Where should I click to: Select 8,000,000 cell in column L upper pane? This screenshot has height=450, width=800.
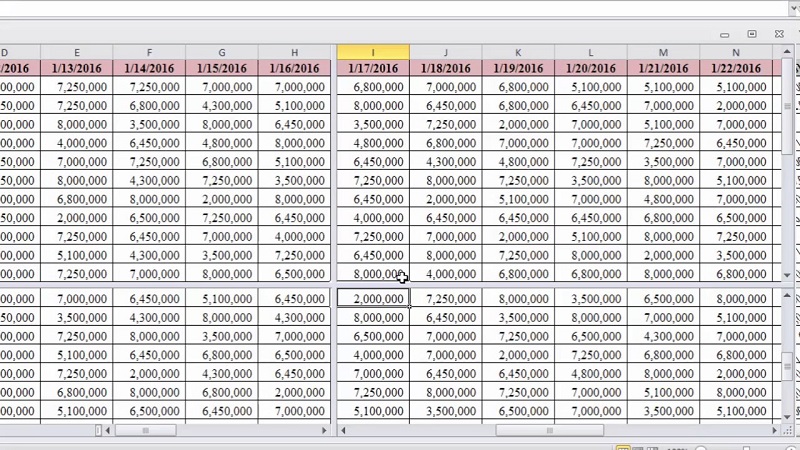[x=591, y=255]
